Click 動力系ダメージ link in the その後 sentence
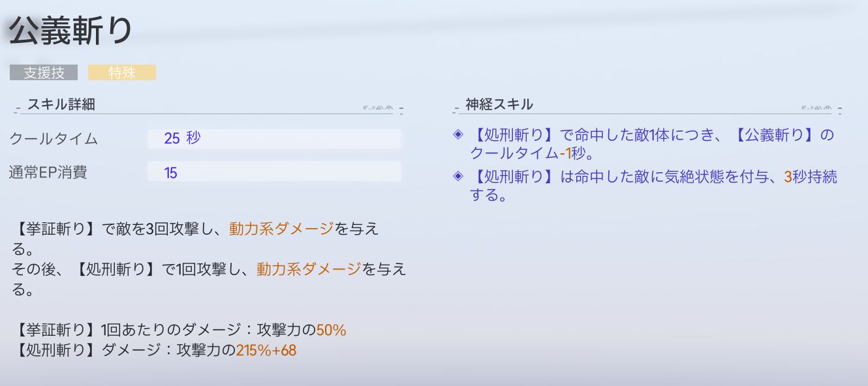The height and width of the screenshot is (386, 868). click(309, 269)
